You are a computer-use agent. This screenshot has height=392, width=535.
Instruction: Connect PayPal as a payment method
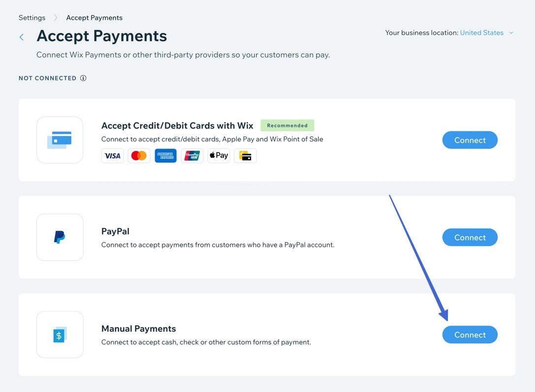click(470, 237)
